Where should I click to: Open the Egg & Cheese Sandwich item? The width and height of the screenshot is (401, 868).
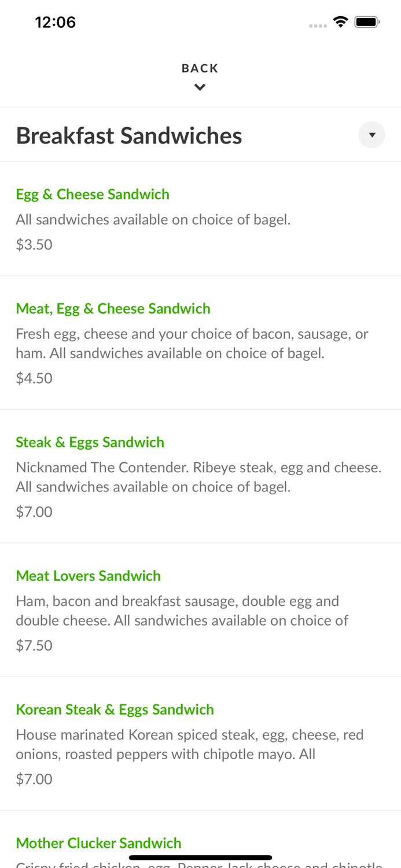coord(93,194)
